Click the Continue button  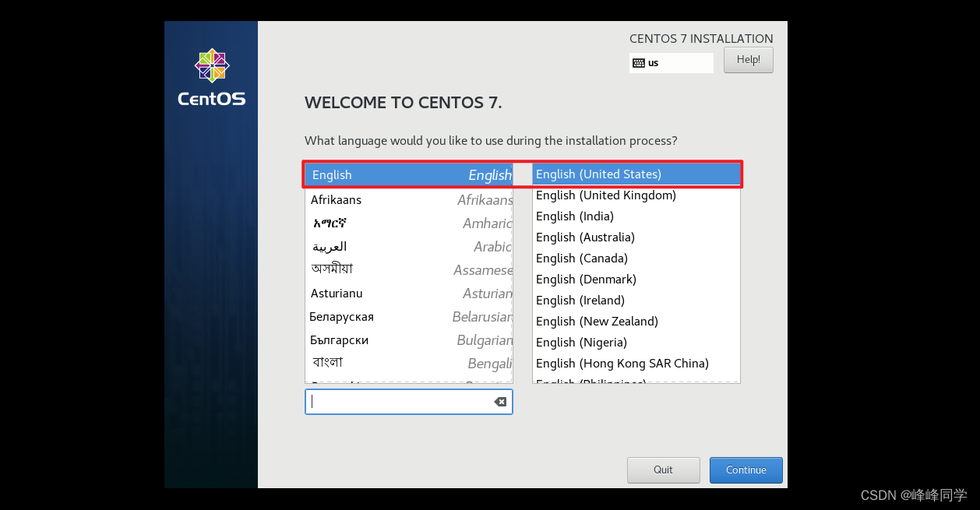pos(746,470)
